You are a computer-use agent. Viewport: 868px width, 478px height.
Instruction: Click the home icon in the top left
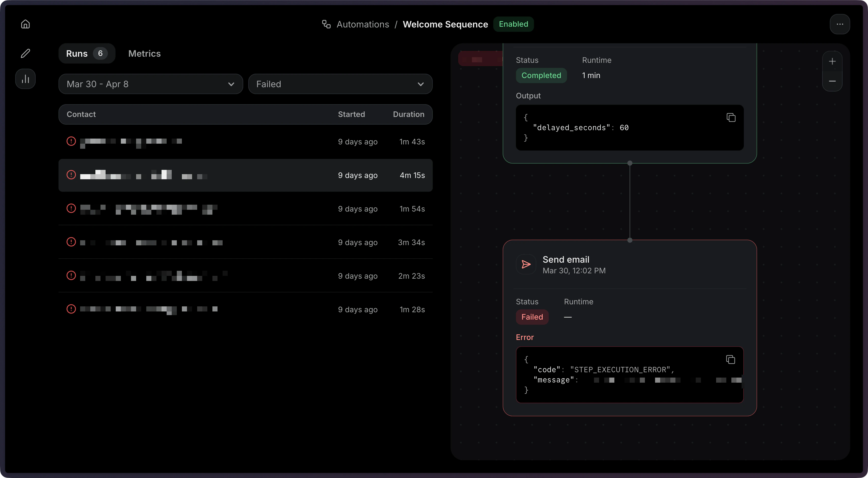pyautogui.click(x=25, y=24)
